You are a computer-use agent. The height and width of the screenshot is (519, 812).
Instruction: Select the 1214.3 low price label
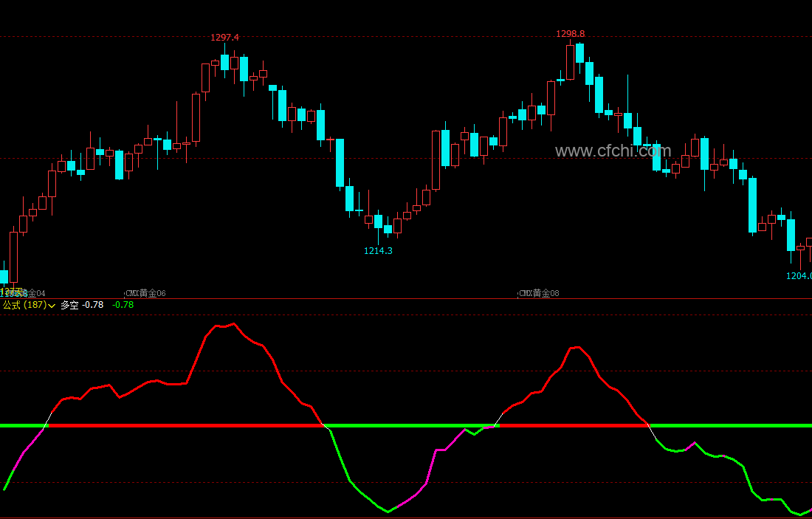point(378,251)
